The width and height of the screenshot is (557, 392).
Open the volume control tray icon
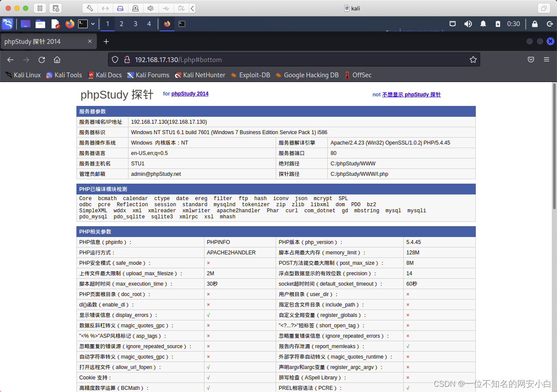[x=468, y=24]
